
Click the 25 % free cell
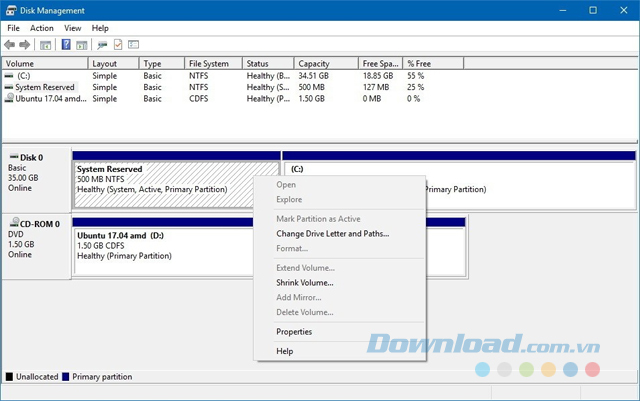(416, 87)
